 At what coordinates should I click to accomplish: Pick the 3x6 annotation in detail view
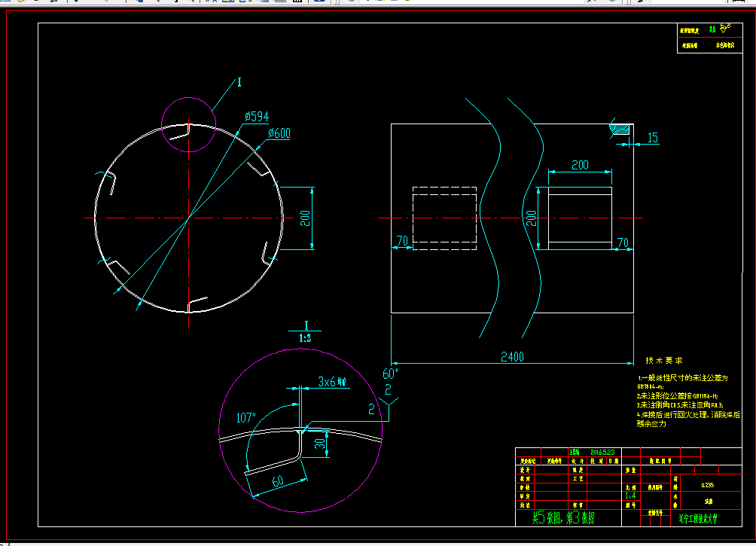tap(332, 382)
